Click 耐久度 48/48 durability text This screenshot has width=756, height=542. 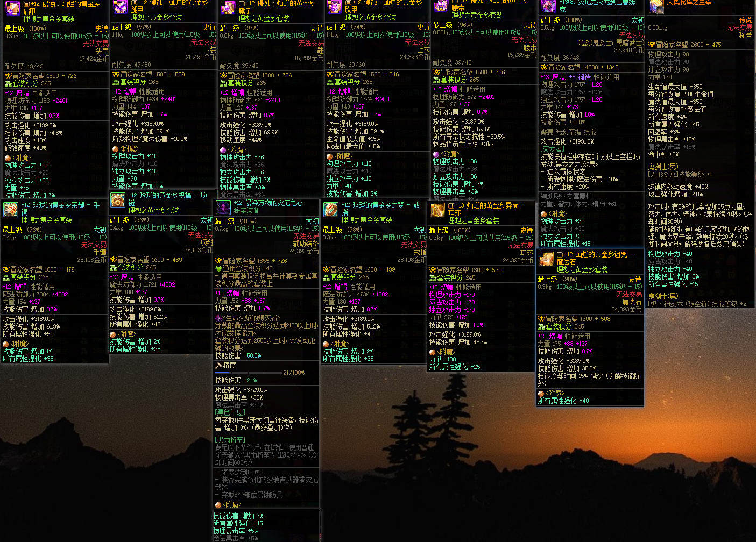click(24, 67)
